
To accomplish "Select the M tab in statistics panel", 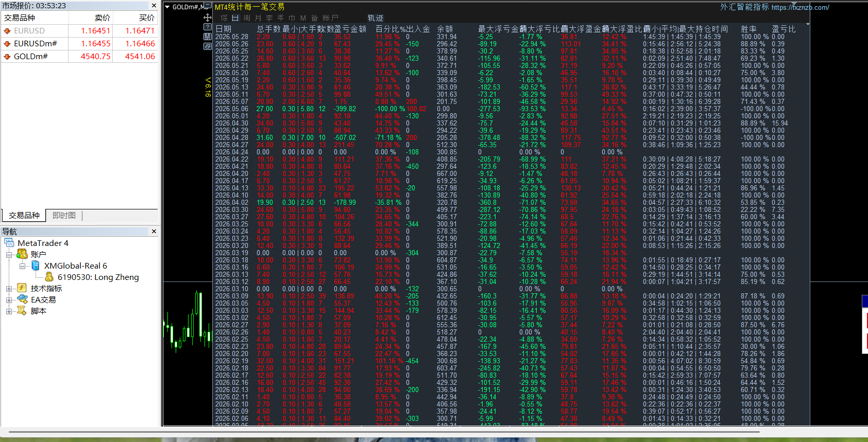I will point(303,18).
